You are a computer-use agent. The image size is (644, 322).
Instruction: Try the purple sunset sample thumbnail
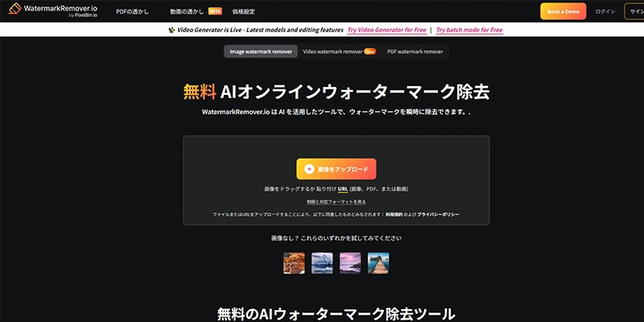[350, 263]
